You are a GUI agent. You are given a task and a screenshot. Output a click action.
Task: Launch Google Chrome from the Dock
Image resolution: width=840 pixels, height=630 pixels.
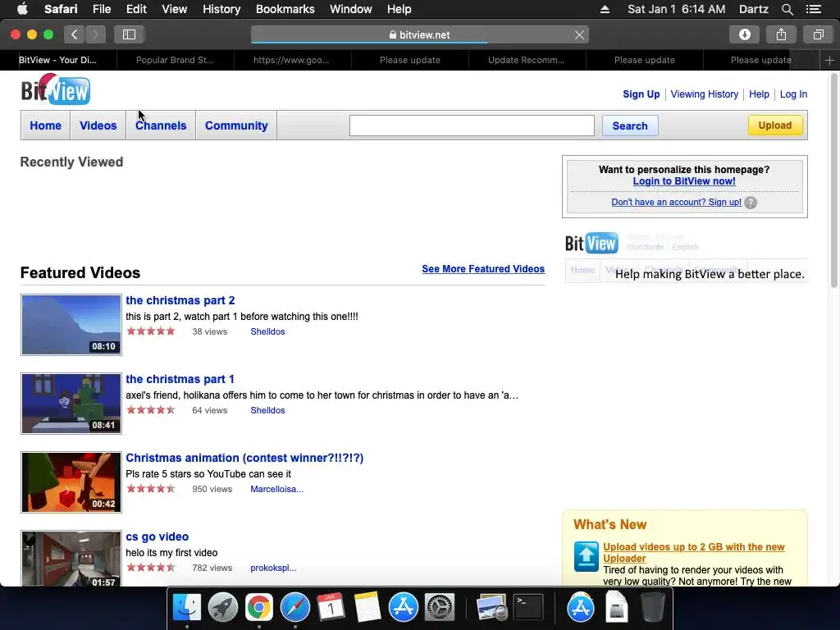coord(258,608)
